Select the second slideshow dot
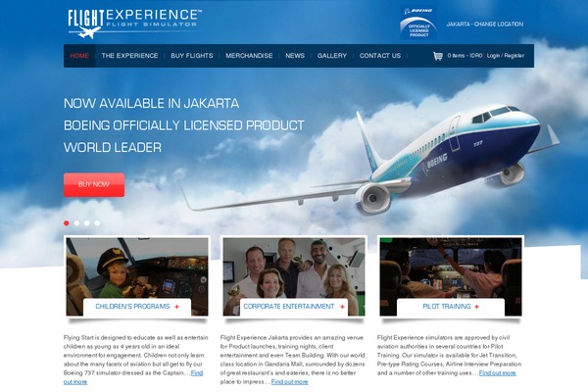The height and width of the screenshot is (392, 588). 76,223
